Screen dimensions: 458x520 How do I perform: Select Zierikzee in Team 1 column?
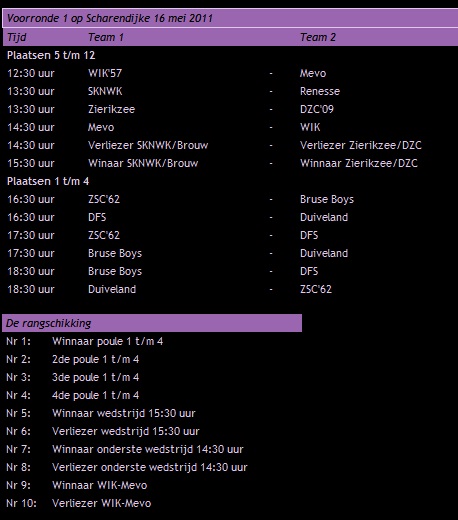coord(111,109)
